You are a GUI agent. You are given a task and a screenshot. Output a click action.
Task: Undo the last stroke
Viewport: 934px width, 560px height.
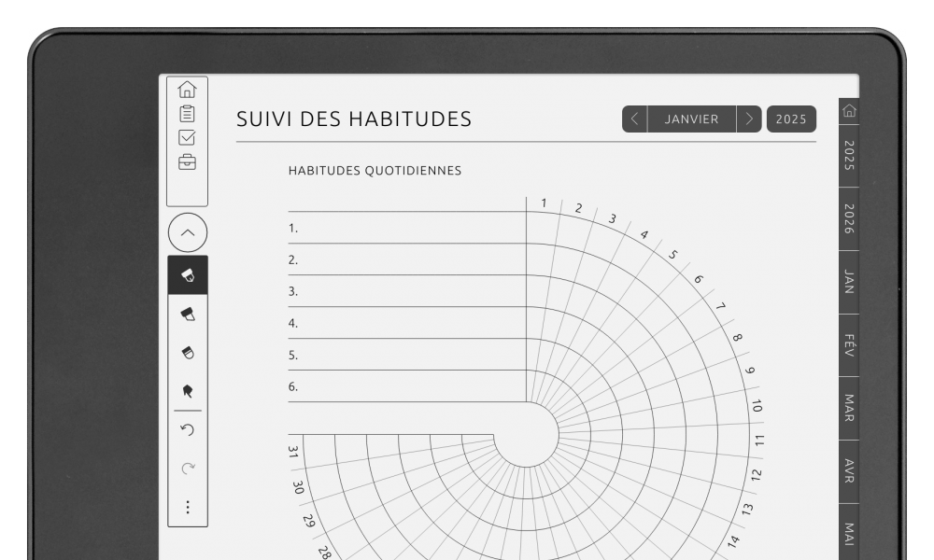click(x=188, y=429)
